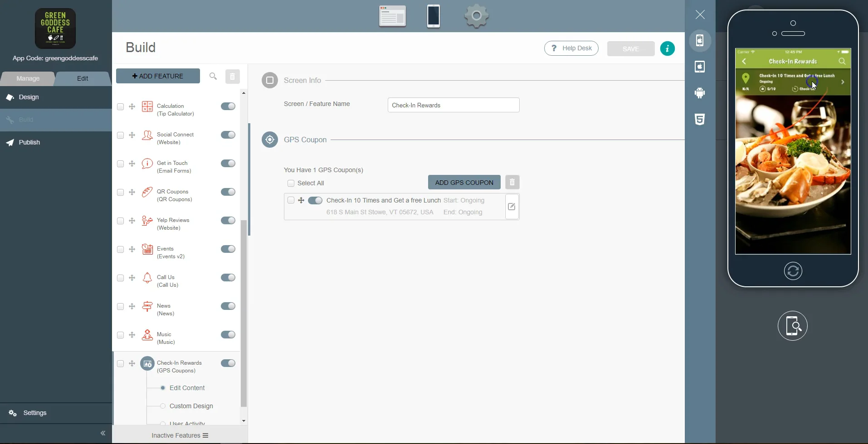Disable the Calculation tip calculator toggle

pos(227,106)
